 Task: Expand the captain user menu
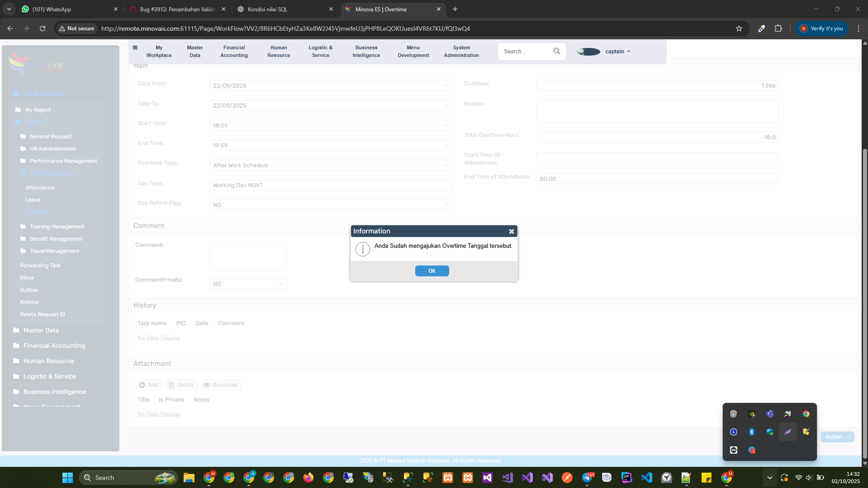pyautogui.click(x=617, y=52)
